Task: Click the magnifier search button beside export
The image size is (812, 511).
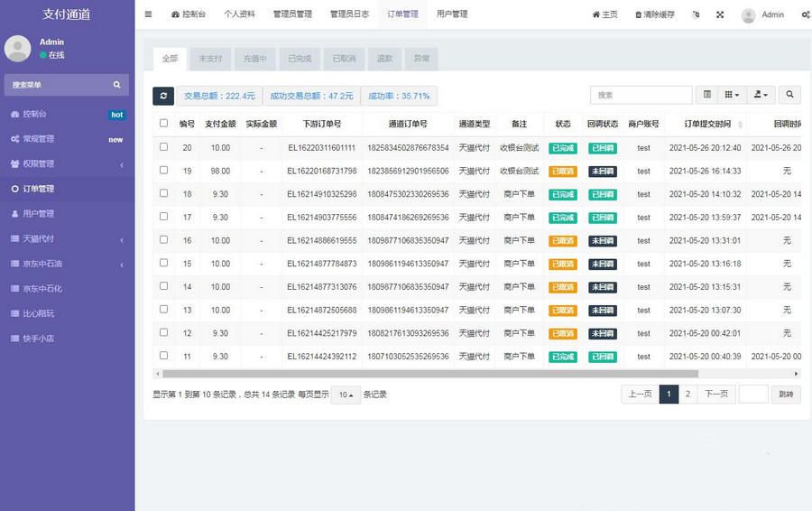Action: click(789, 95)
